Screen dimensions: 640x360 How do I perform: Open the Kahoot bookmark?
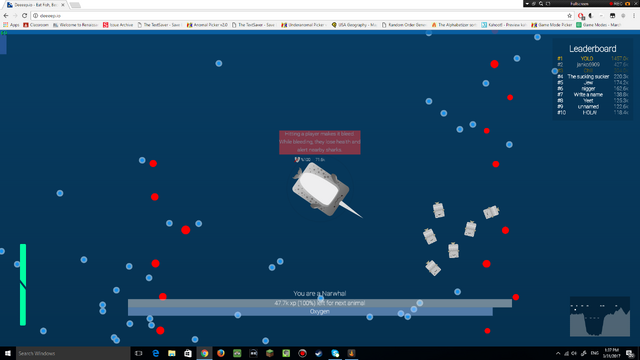coord(504,25)
